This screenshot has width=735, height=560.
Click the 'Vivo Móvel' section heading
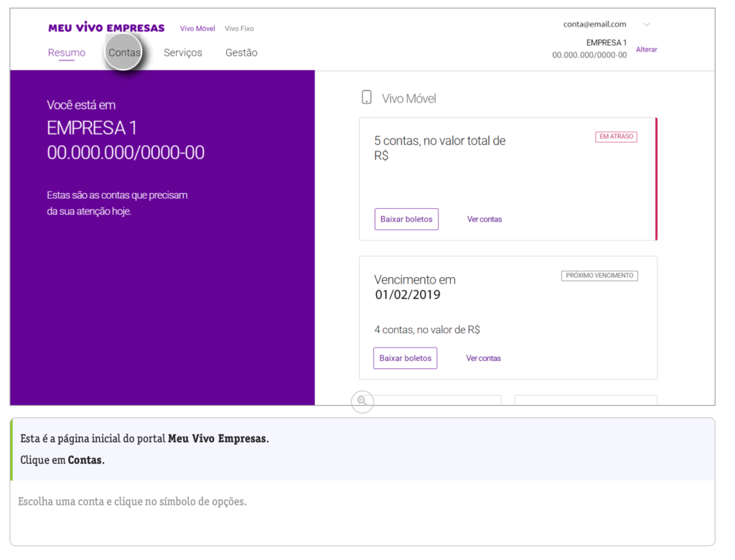pyautogui.click(x=408, y=98)
